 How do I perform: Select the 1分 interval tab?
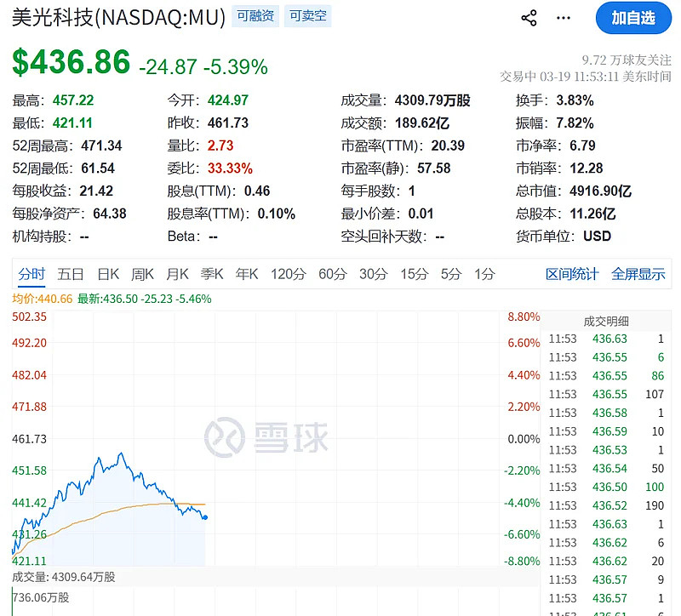[x=484, y=274]
